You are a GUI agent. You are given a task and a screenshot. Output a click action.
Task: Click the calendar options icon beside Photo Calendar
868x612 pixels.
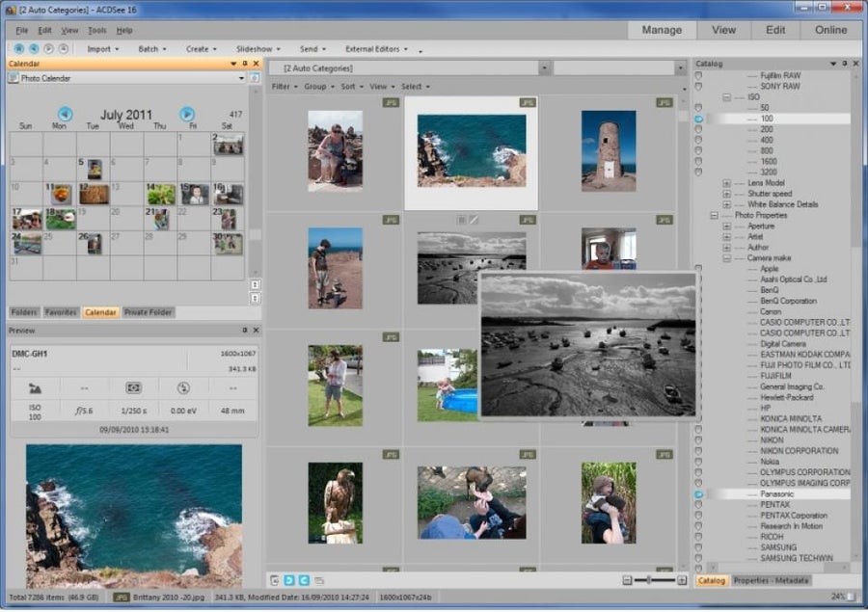(x=255, y=78)
